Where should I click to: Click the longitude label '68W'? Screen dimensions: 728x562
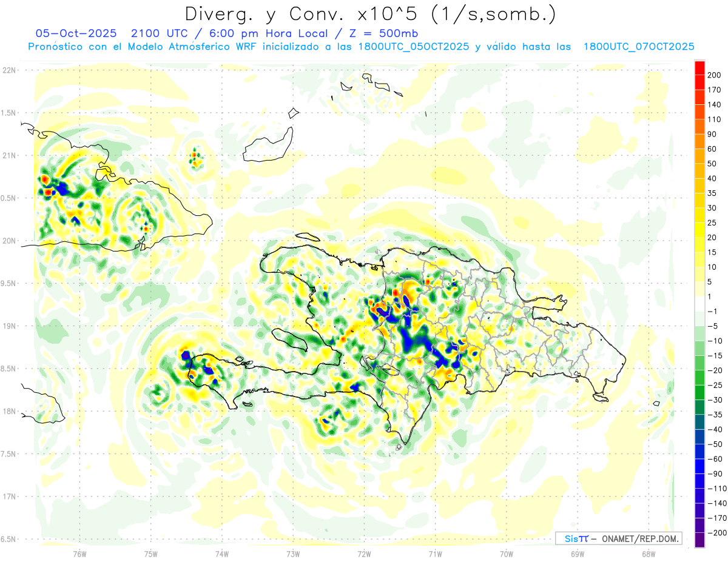(x=648, y=554)
